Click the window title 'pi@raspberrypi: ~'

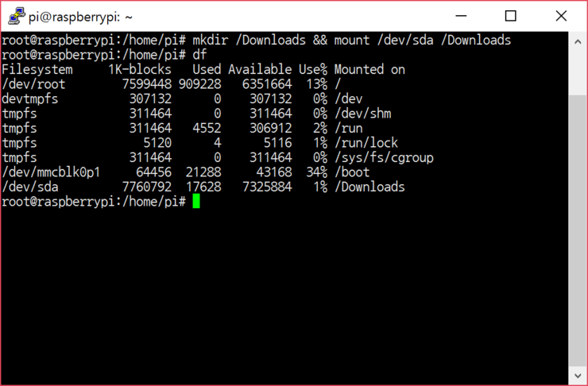pos(80,17)
